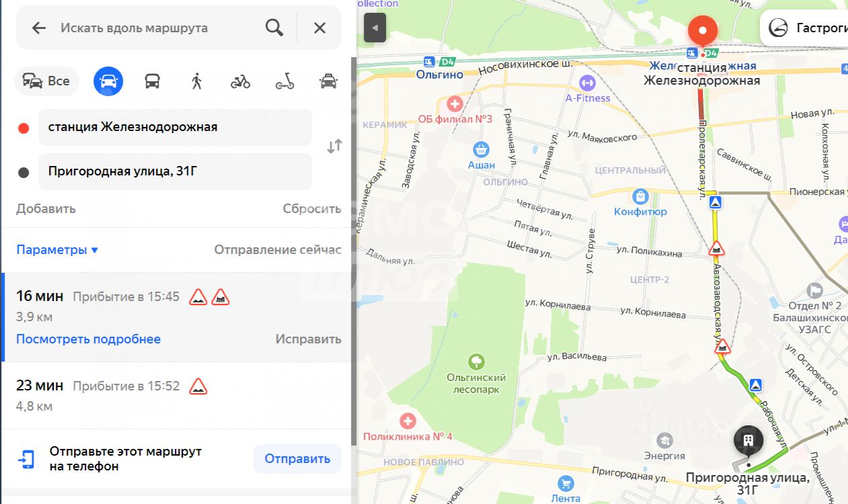Open the Отправление сейчас departure time selector
Image resolution: width=848 pixels, height=504 pixels.
point(278,250)
